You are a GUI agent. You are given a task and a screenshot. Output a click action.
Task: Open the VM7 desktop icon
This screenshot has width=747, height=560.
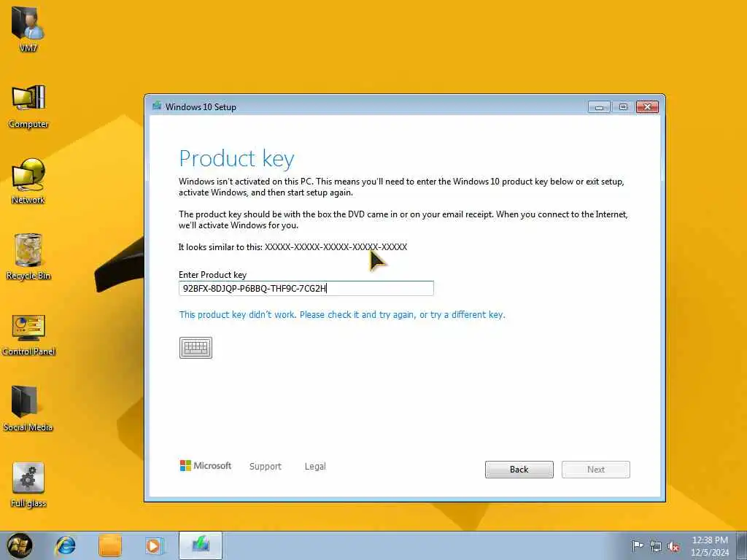tap(28, 28)
